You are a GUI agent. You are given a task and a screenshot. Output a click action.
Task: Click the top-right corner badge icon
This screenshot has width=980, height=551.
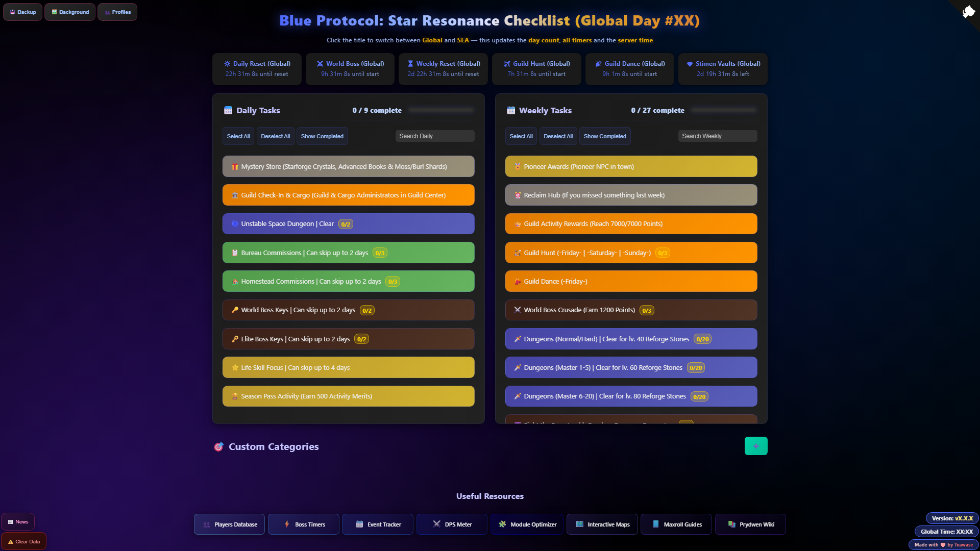(x=968, y=11)
